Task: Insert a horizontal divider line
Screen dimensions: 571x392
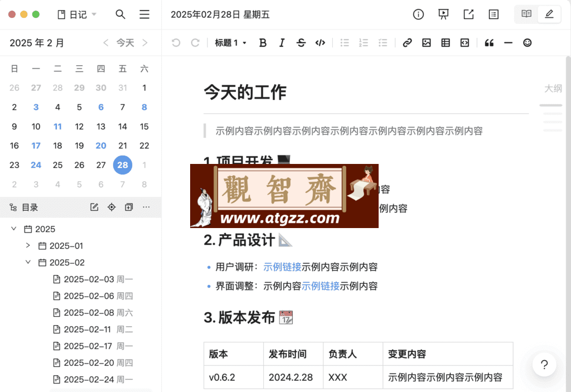Action: pos(508,42)
